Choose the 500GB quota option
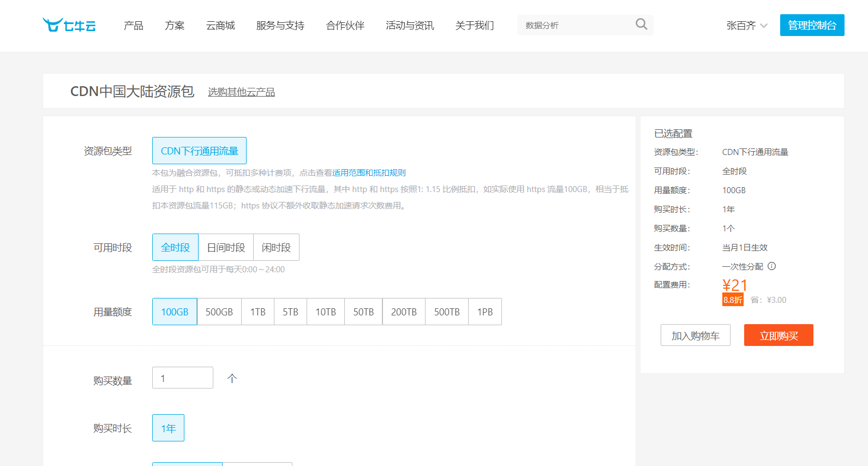This screenshot has height=466, width=868. tap(219, 312)
